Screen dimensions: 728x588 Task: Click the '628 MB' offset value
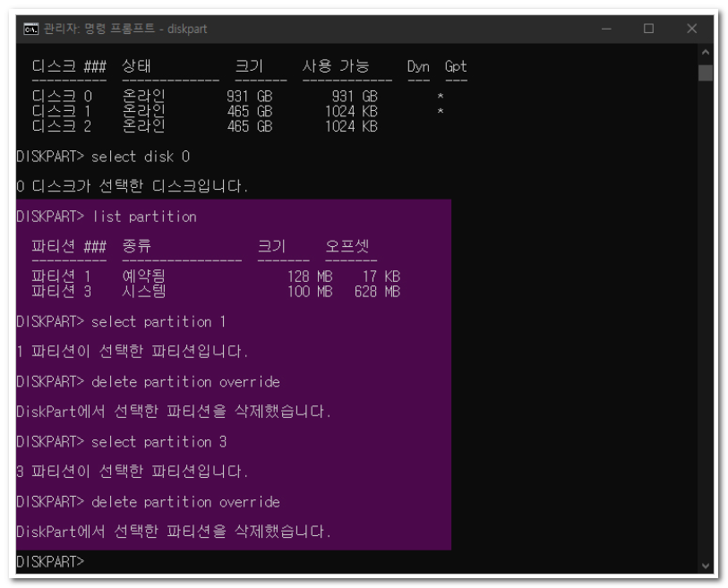coord(377,291)
